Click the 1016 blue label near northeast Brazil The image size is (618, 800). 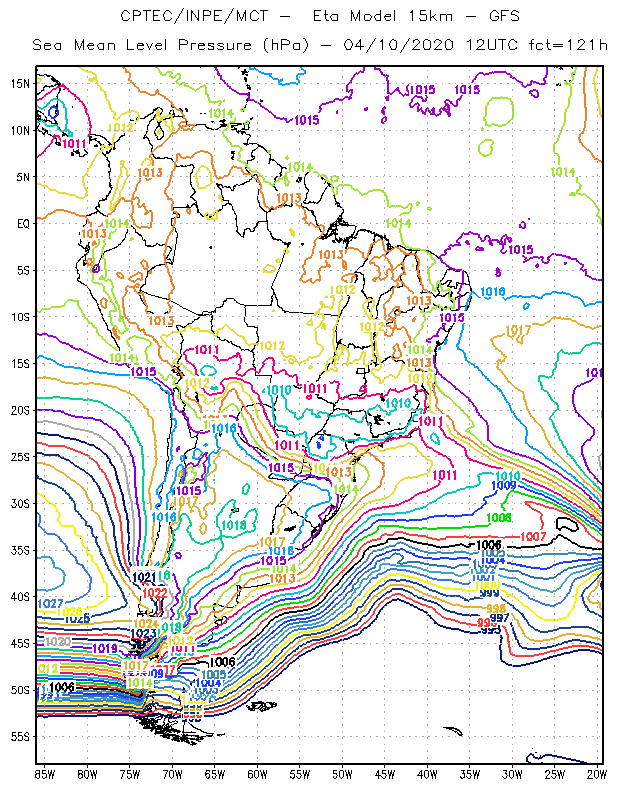[492, 292]
